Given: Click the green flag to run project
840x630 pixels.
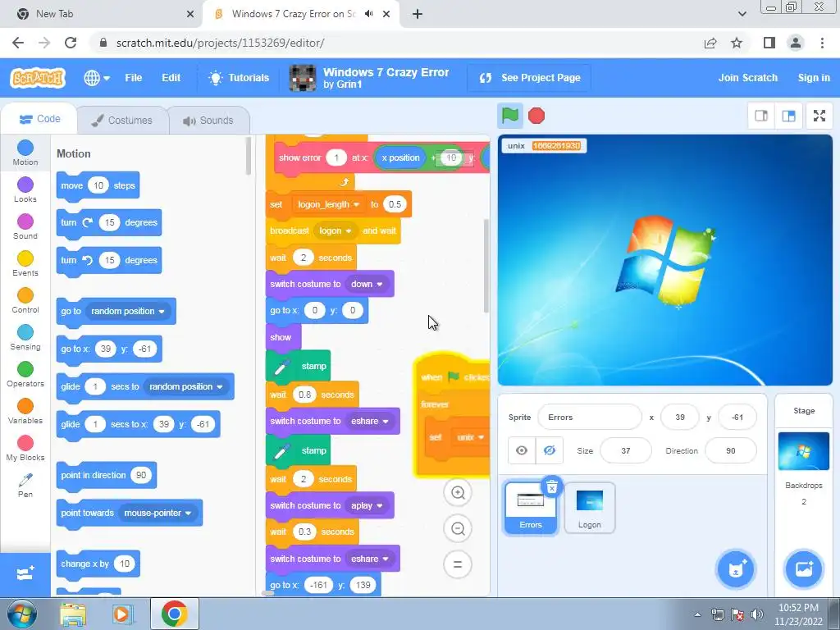Looking at the screenshot, I should pyautogui.click(x=509, y=116).
